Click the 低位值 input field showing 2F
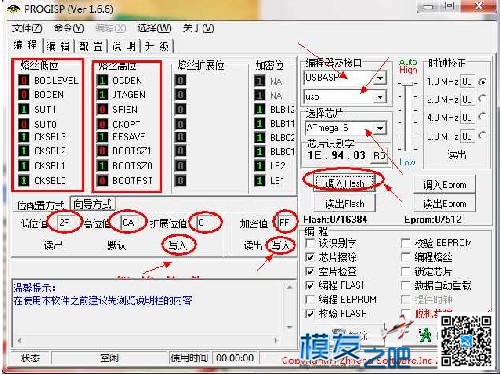Viewport: 500px width, 375px height. point(66,222)
